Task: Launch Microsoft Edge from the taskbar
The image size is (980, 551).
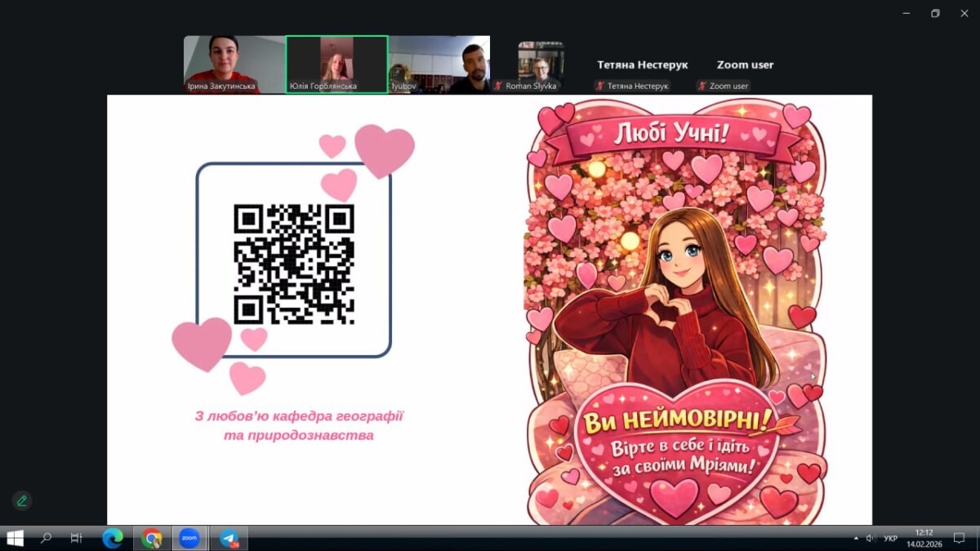Action: (x=113, y=538)
